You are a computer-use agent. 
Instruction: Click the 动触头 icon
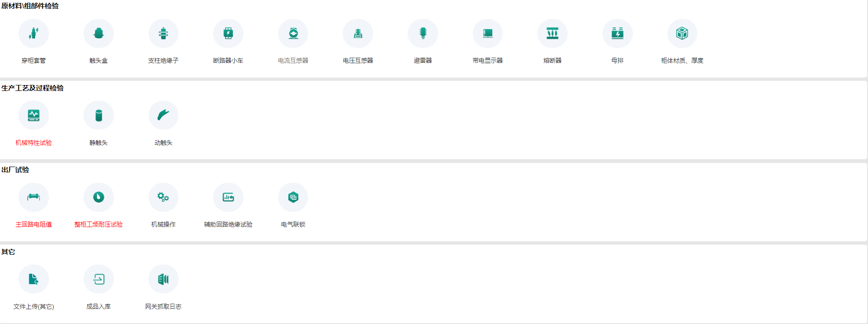click(163, 115)
